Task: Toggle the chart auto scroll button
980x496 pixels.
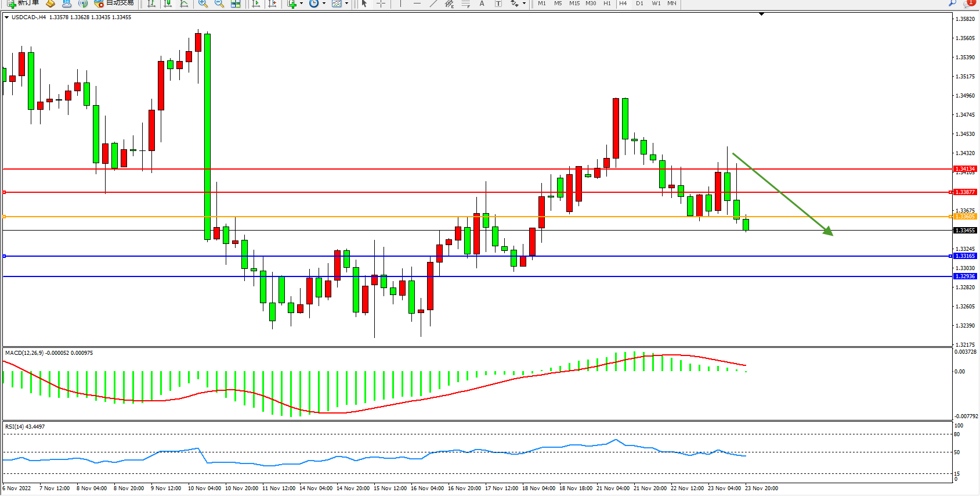Action: (256, 3)
